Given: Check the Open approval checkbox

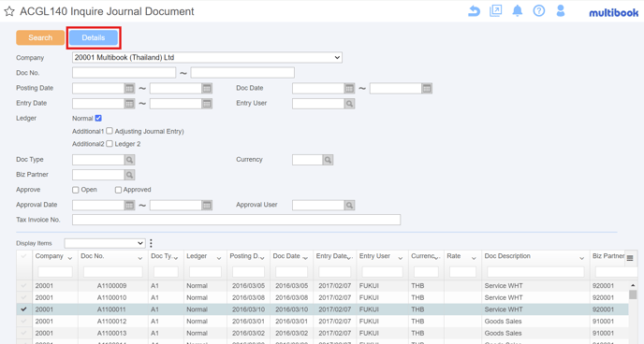Looking at the screenshot, I should tap(76, 190).
